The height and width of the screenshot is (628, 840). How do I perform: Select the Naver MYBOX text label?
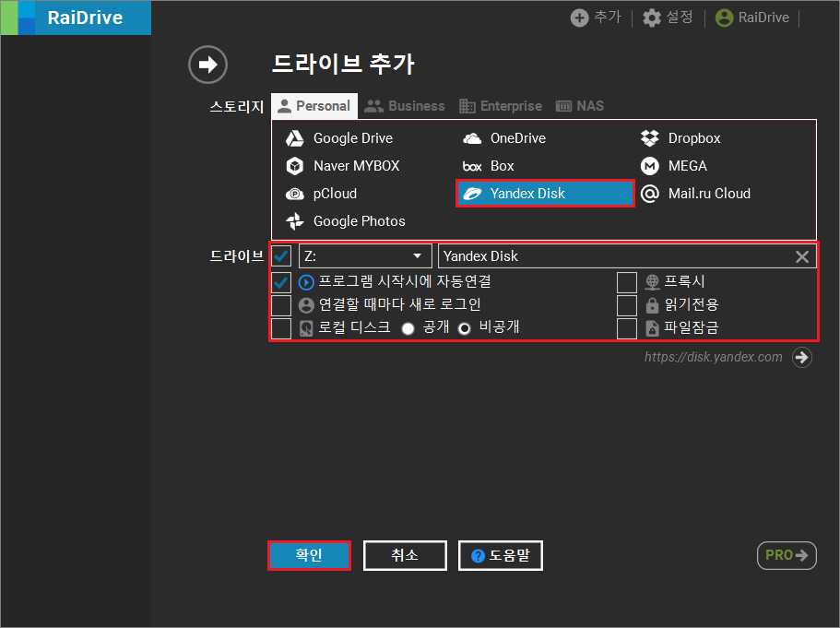click(x=356, y=166)
